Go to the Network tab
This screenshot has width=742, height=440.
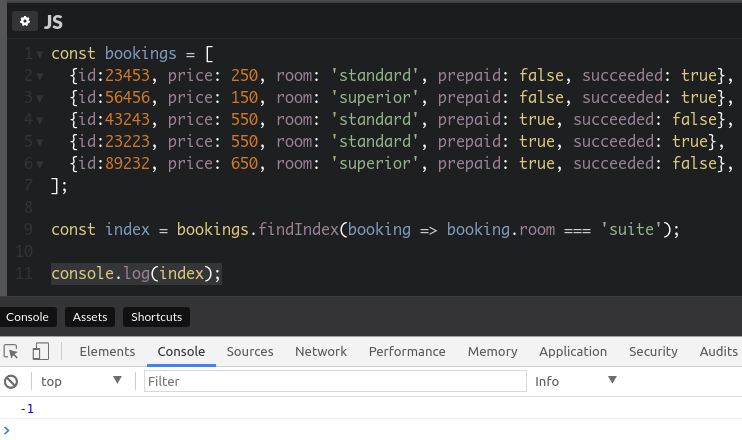321,352
